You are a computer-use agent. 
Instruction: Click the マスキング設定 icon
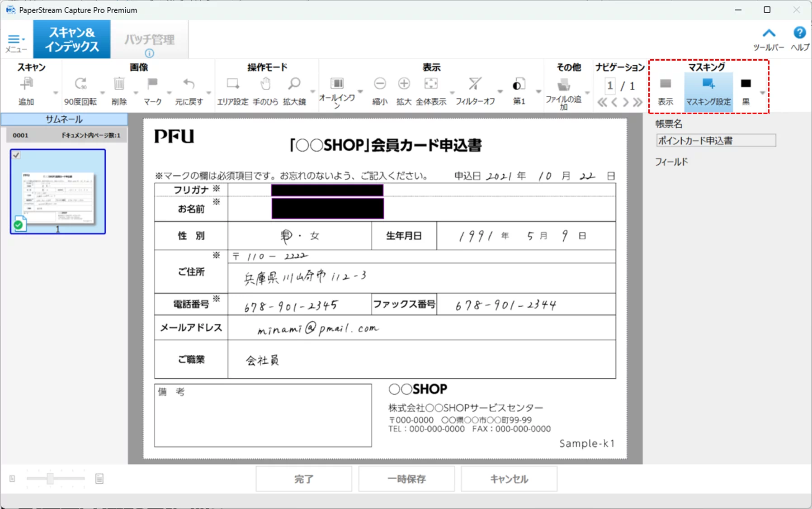point(708,84)
